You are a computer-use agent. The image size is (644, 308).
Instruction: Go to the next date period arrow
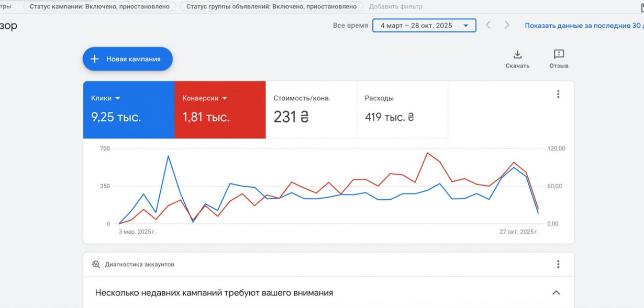point(507,25)
